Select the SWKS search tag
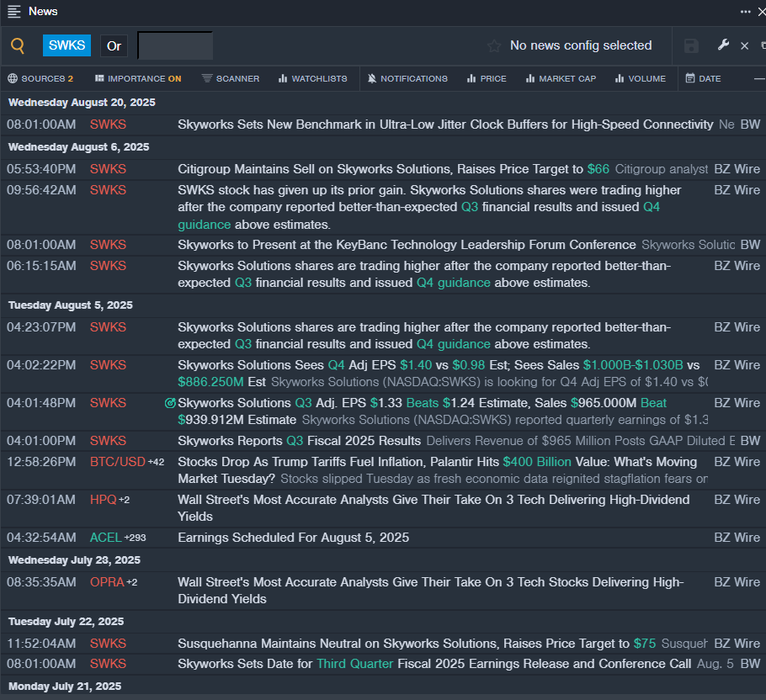The image size is (766, 700). 67,45
